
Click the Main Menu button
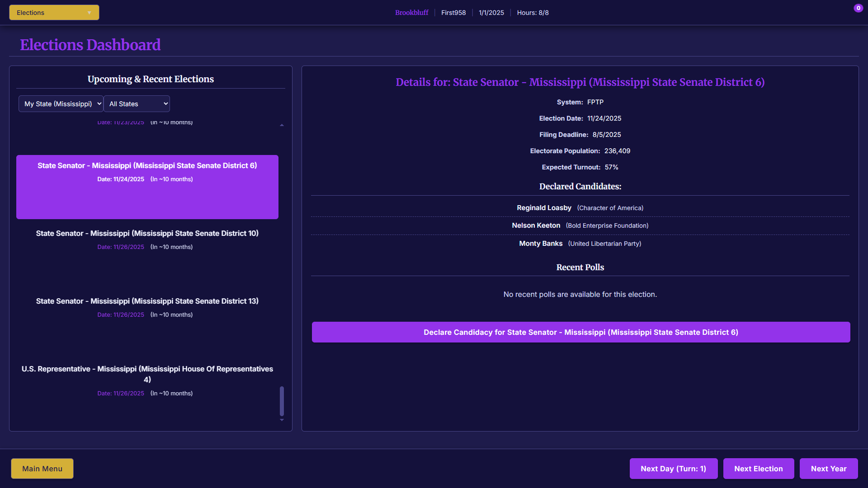coord(42,469)
